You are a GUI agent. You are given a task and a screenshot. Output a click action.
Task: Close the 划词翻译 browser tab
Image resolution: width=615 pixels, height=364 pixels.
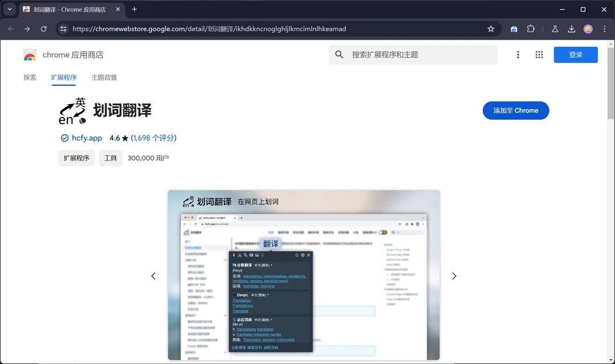tap(118, 9)
